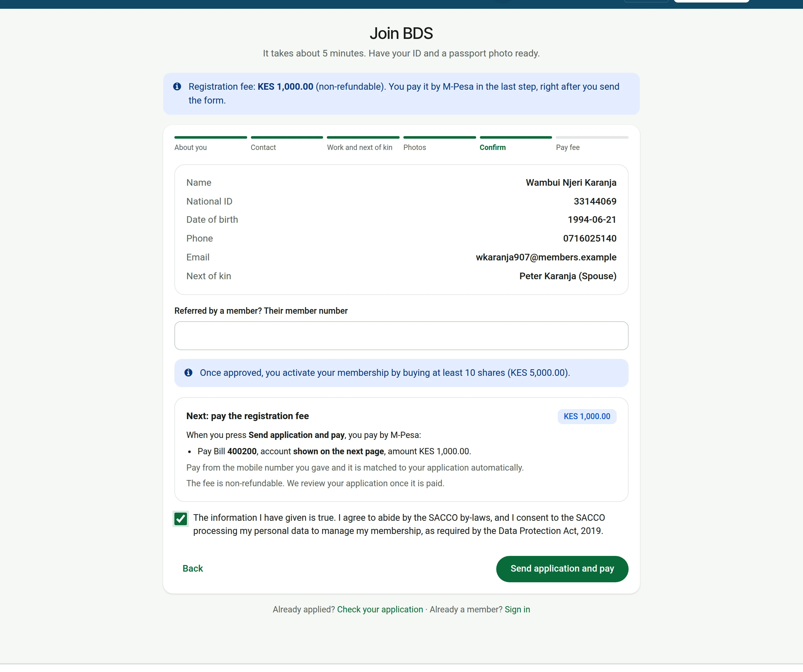Click the consent statement text
The width and height of the screenshot is (803, 672).
pos(399,525)
